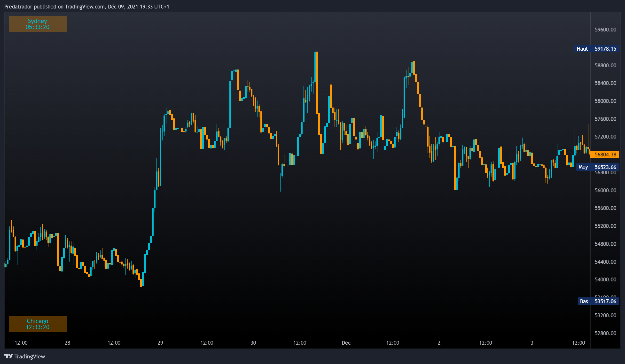Screen dimensions: 625x364
Task: Click the 57200.00 price axis value
Action: pos(605,137)
